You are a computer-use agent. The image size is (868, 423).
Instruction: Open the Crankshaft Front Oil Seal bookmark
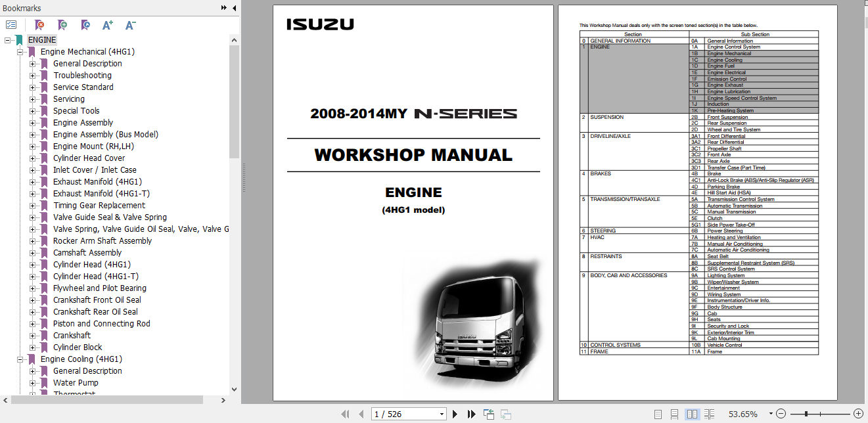point(97,300)
